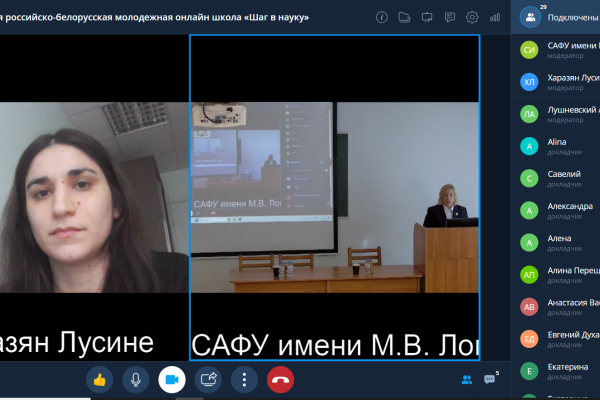This screenshot has height=400, width=600.
Task: Open the shared files folder icon
Action: coord(404,17)
